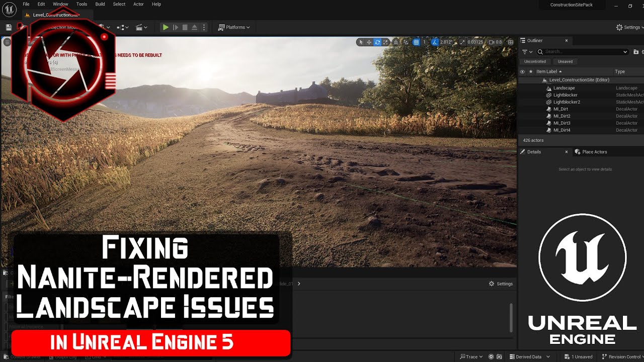Open camera speed setting 0.8
Screen dimensions: 644x362
pos(496,42)
